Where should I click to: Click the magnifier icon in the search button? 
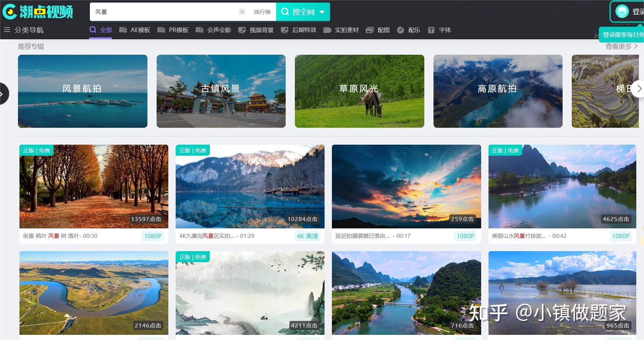pos(285,12)
